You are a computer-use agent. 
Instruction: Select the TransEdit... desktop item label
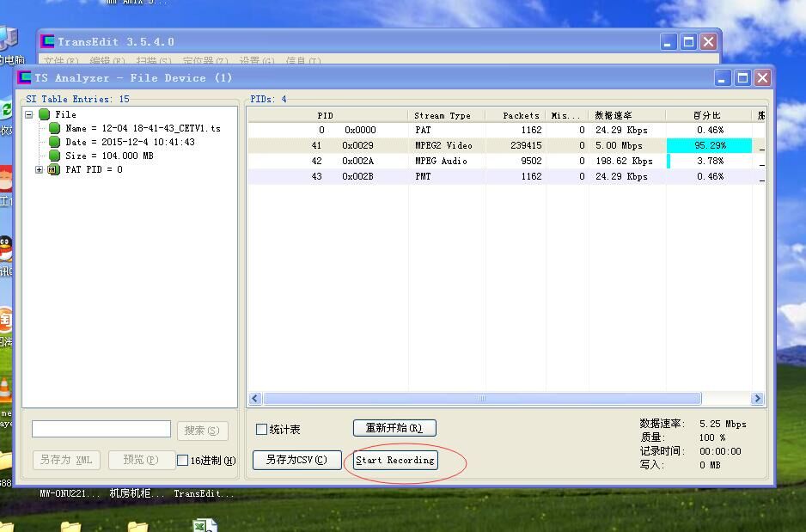(x=204, y=493)
